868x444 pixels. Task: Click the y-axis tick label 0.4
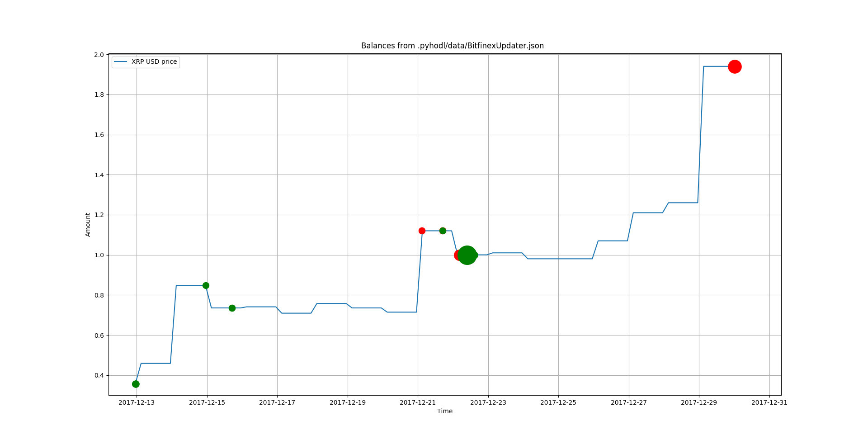[99, 375]
